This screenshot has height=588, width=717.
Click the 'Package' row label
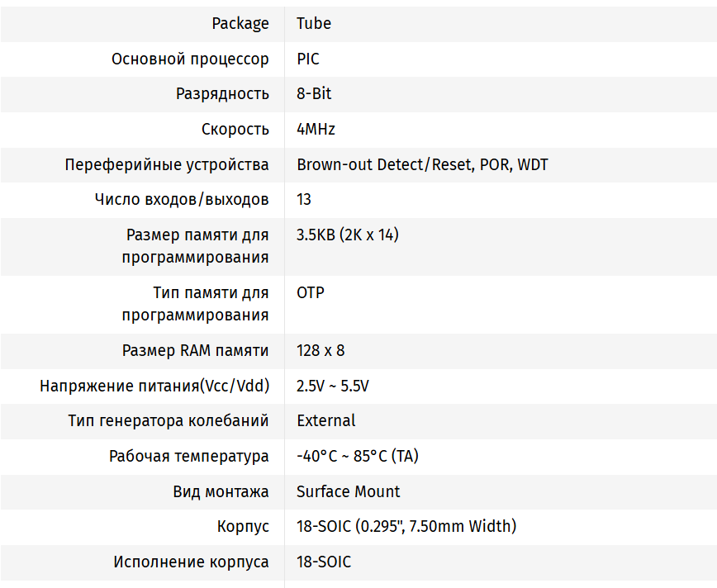tap(240, 23)
